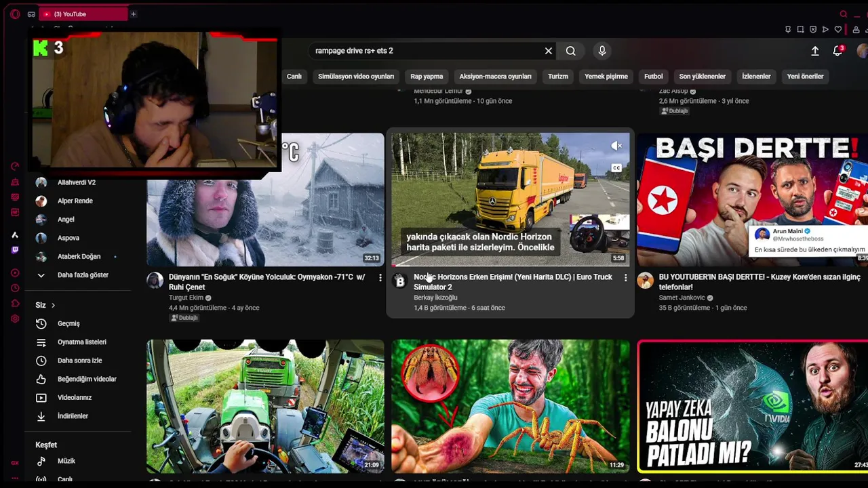The height and width of the screenshot is (488, 868).
Task: Open Samet Jankovic channel name
Action: click(682, 298)
